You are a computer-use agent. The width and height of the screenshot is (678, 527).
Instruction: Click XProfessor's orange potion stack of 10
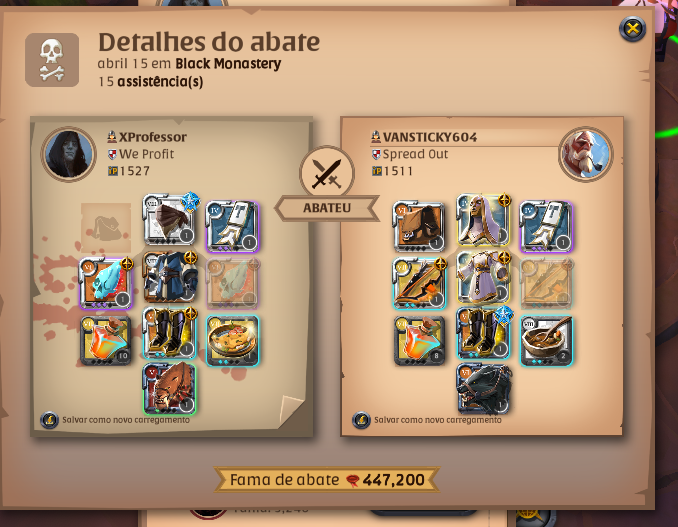pyautogui.click(x=106, y=340)
